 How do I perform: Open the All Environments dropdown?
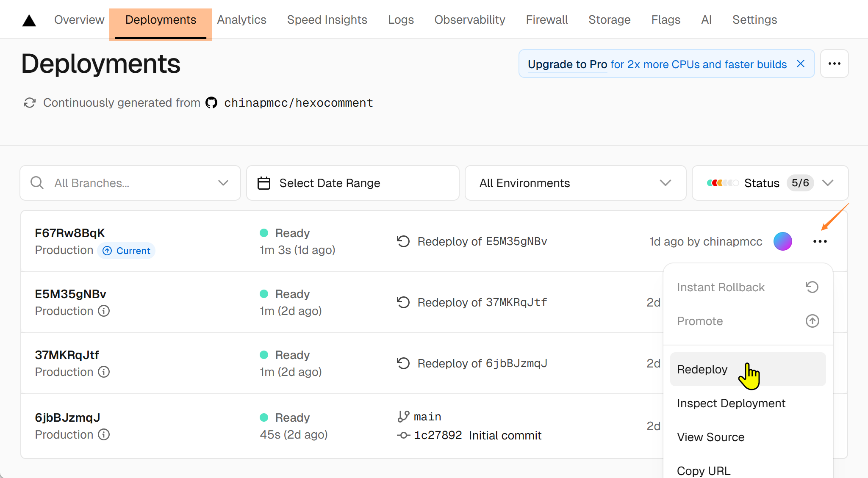[575, 183]
